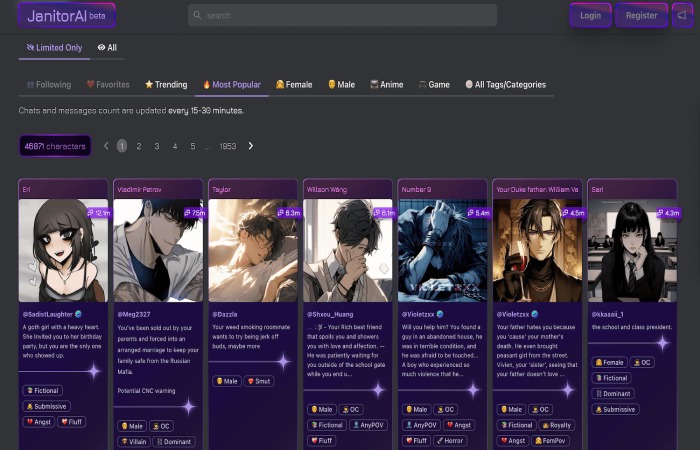Click the 12.1m chat count on Eri
The image size is (700, 450).
coord(99,213)
